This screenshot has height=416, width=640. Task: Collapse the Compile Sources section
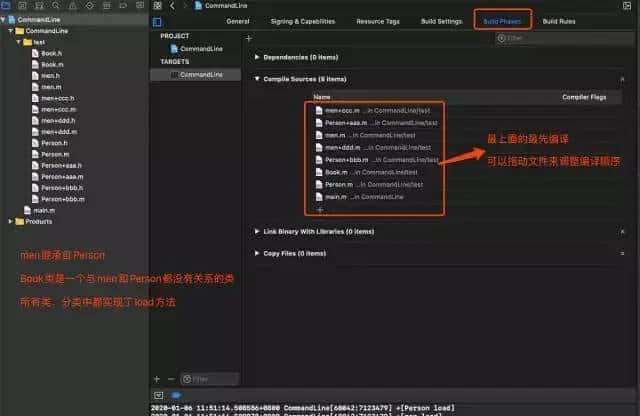pos(257,79)
